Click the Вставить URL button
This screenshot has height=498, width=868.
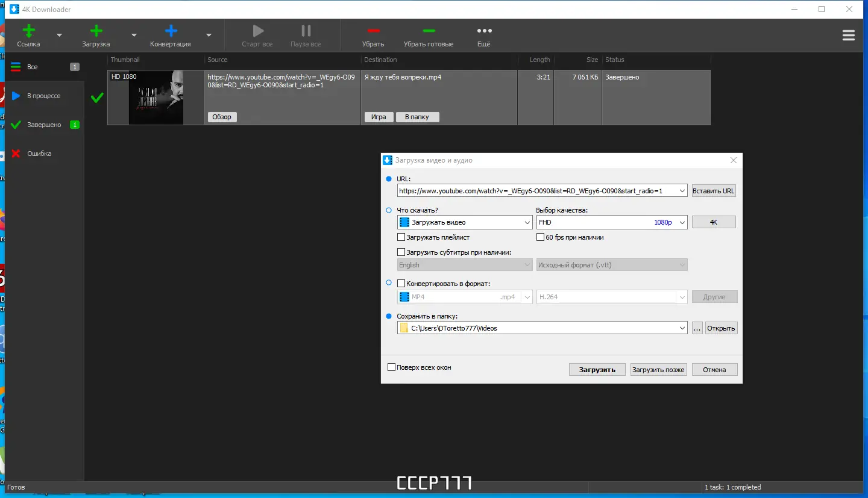(714, 191)
